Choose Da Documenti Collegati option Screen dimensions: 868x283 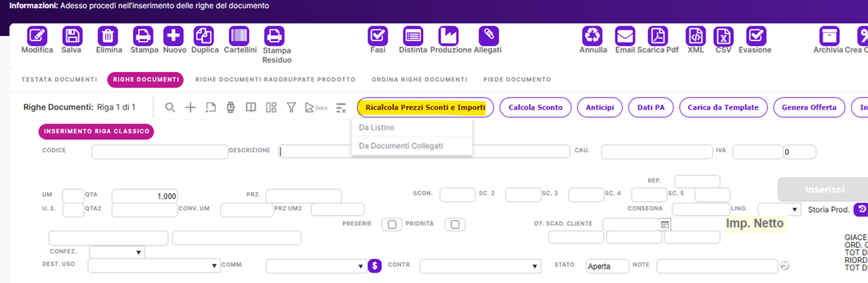401,146
